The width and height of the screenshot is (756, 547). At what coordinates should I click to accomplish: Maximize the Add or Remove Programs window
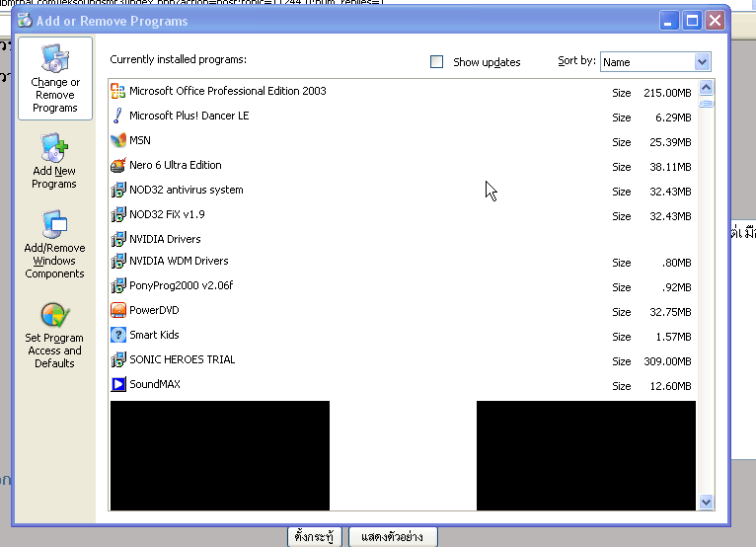click(692, 21)
